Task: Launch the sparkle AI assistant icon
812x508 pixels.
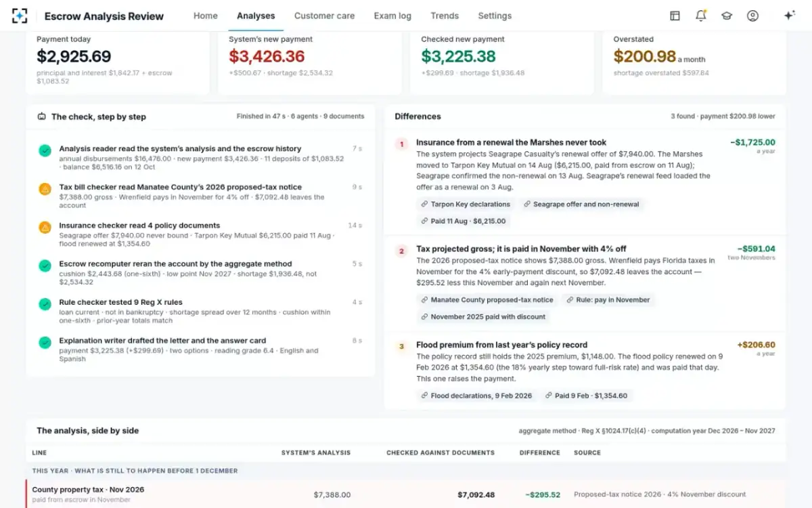Action: (789, 16)
